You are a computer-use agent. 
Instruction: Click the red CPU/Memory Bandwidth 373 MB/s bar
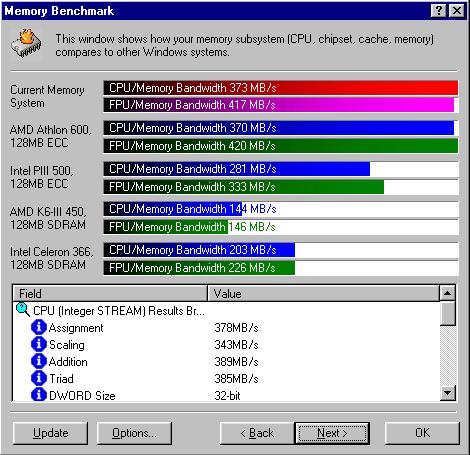(281, 88)
